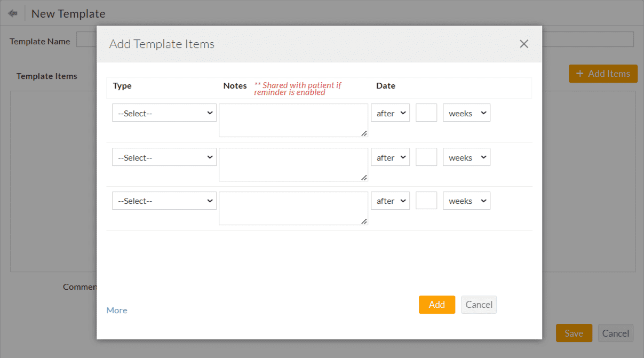
Task: Open the third row 'weeks' unit dropdown
Action: (466, 201)
